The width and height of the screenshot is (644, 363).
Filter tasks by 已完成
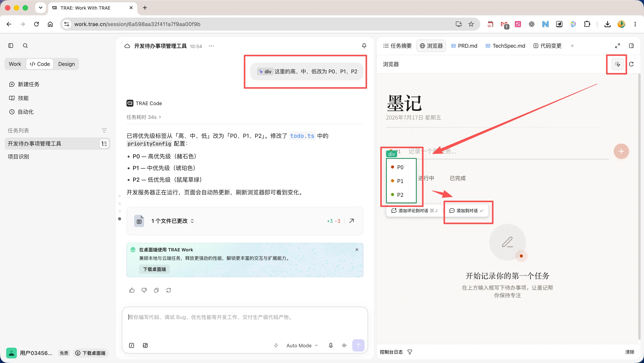coord(458,178)
